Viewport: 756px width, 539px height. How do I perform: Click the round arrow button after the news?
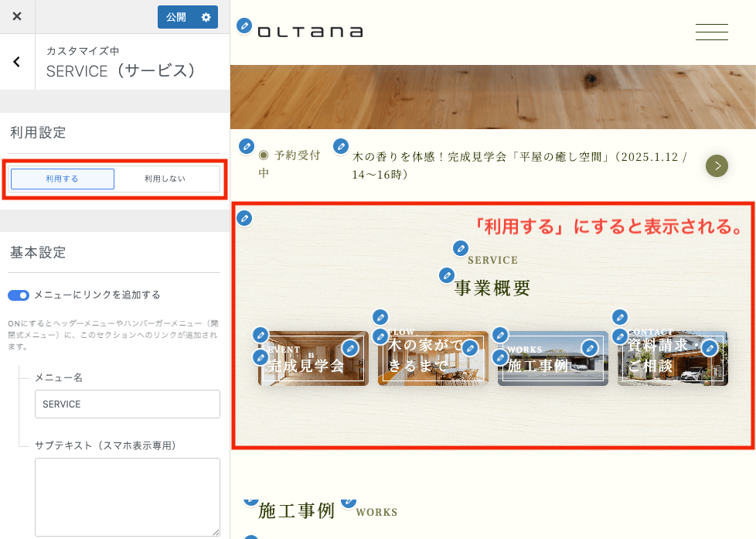pyautogui.click(x=717, y=166)
